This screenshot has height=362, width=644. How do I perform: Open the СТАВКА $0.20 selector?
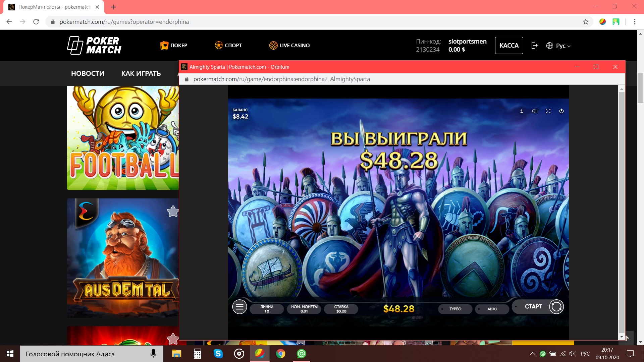tap(341, 309)
